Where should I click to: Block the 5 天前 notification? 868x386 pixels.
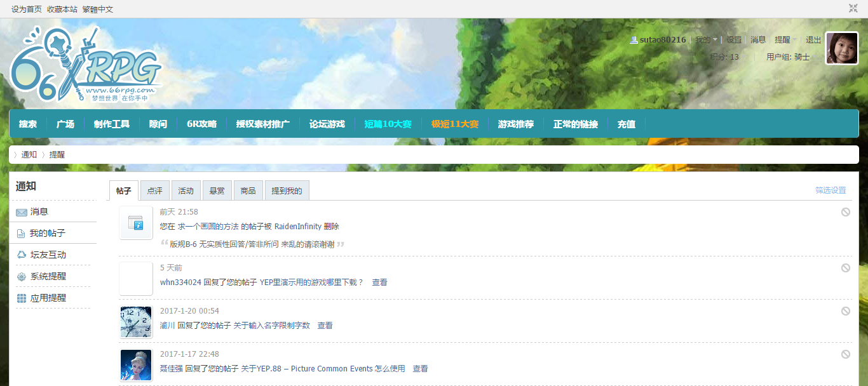click(x=846, y=268)
